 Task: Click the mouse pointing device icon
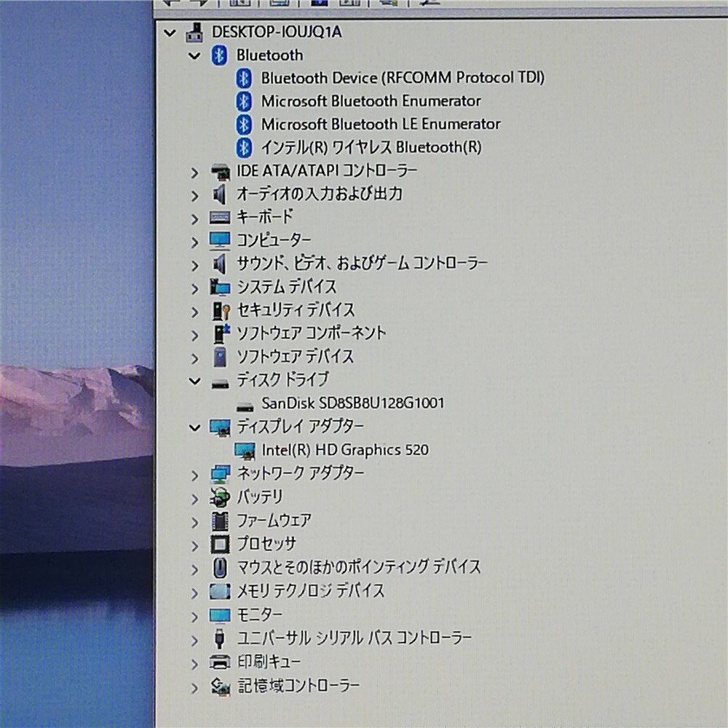pos(218,567)
